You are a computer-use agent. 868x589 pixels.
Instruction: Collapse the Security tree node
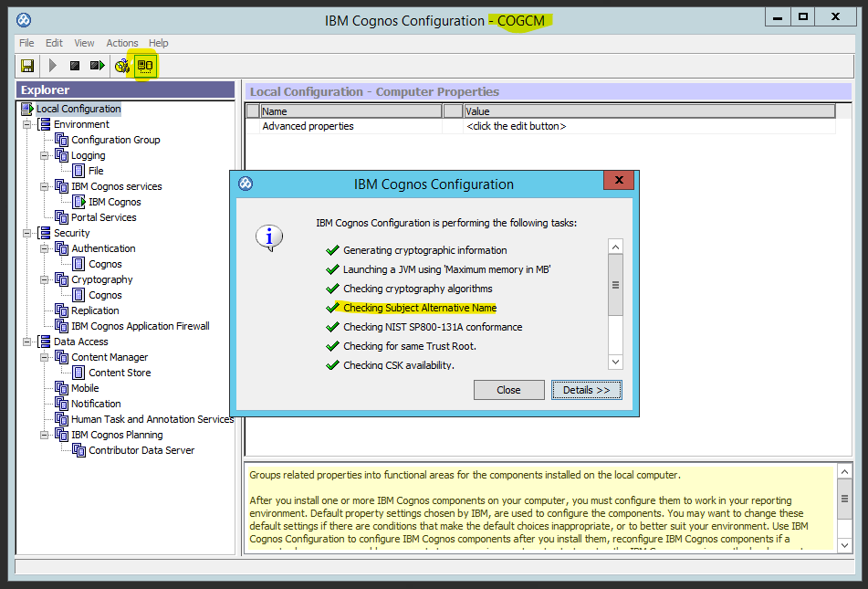pyautogui.click(x=26, y=233)
